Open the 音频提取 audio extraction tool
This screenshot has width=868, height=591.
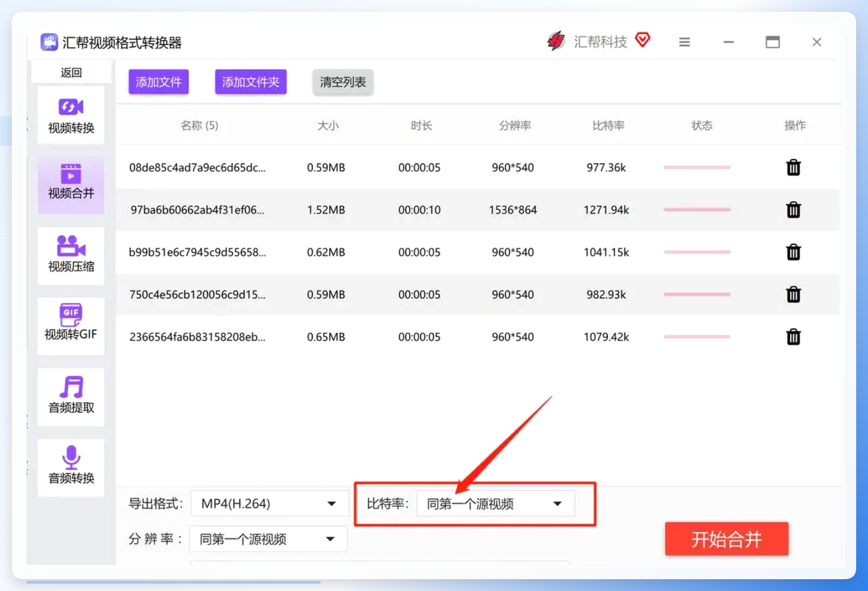[x=71, y=397]
